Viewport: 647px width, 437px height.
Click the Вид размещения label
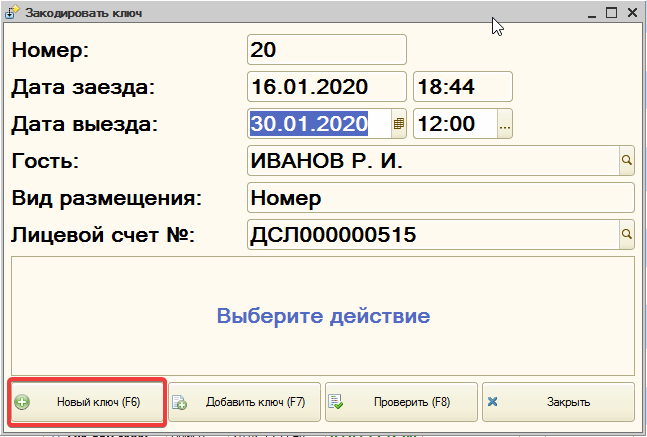coord(107,198)
